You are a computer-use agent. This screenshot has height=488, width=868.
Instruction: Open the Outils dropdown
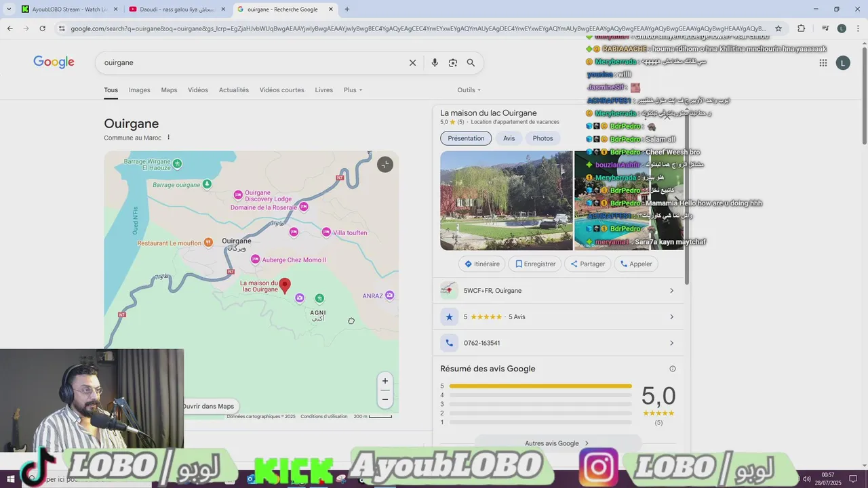(469, 90)
